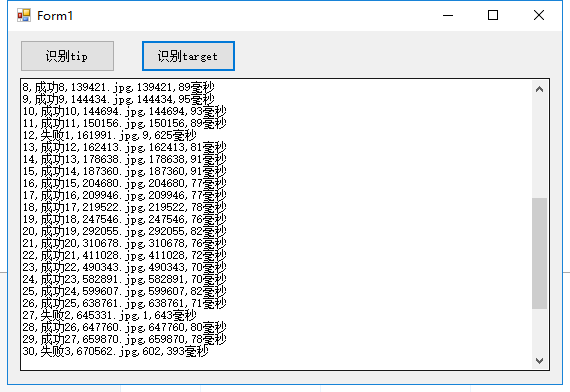Click the scrollbar down arrow
The width and height of the screenshot is (570, 392).
[x=539, y=360]
